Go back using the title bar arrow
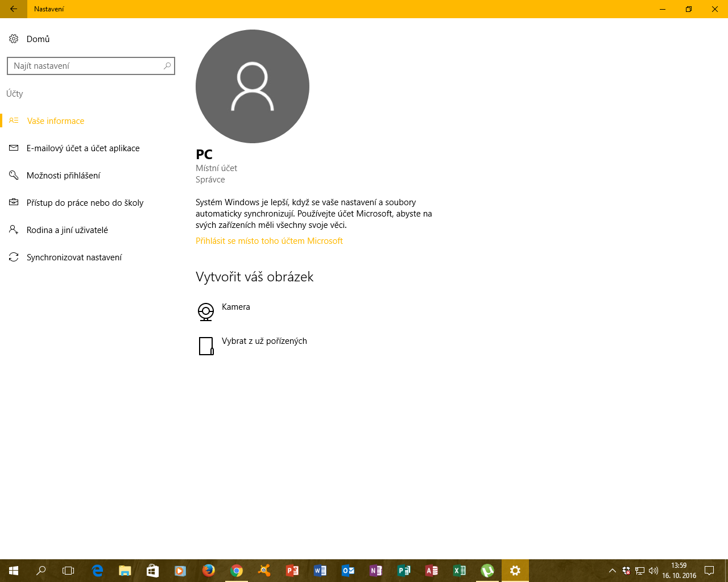The width and height of the screenshot is (728, 582). coord(14,9)
